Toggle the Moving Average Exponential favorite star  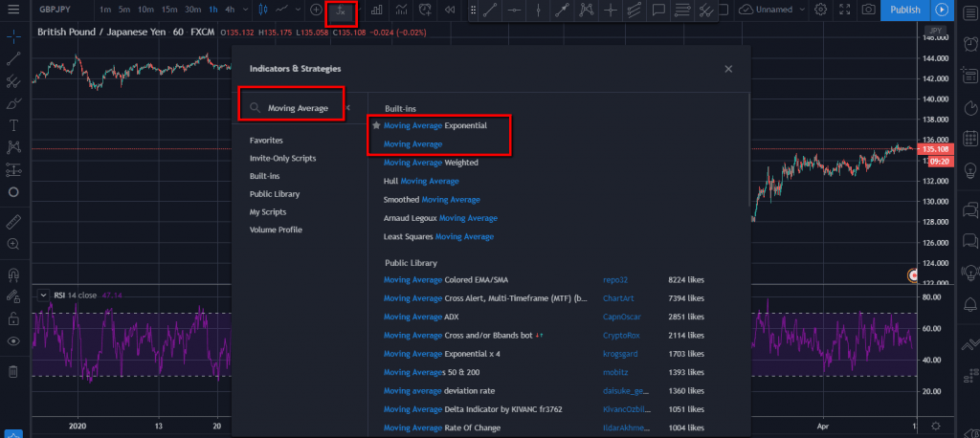(376, 125)
